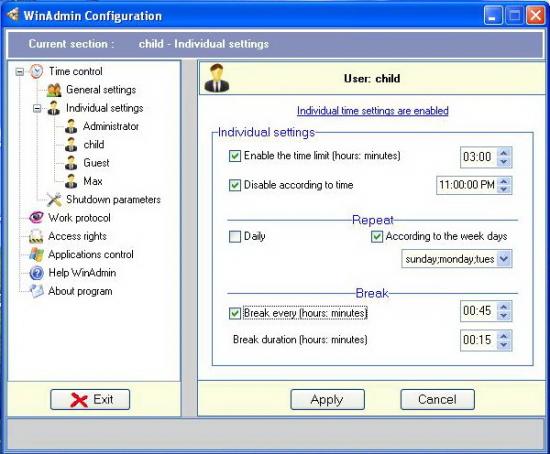Increase Break every interval value
550x454 pixels.
pyautogui.click(x=504, y=307)
